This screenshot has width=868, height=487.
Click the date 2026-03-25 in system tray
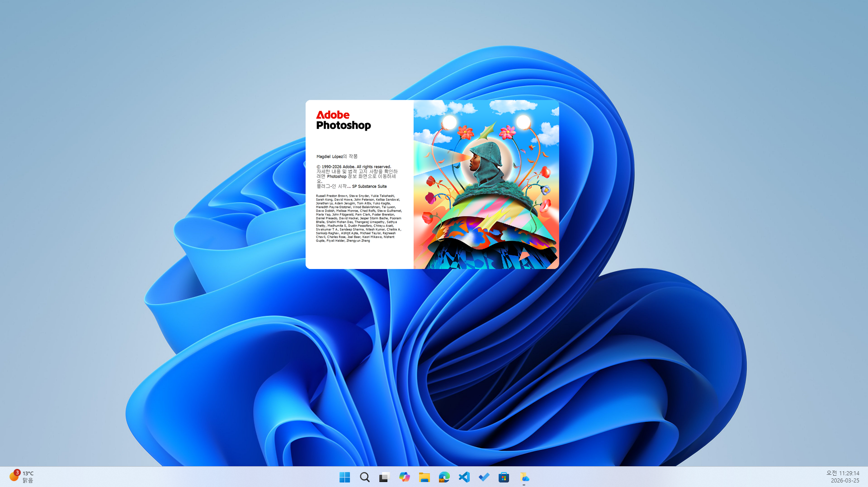pos(844,481)
